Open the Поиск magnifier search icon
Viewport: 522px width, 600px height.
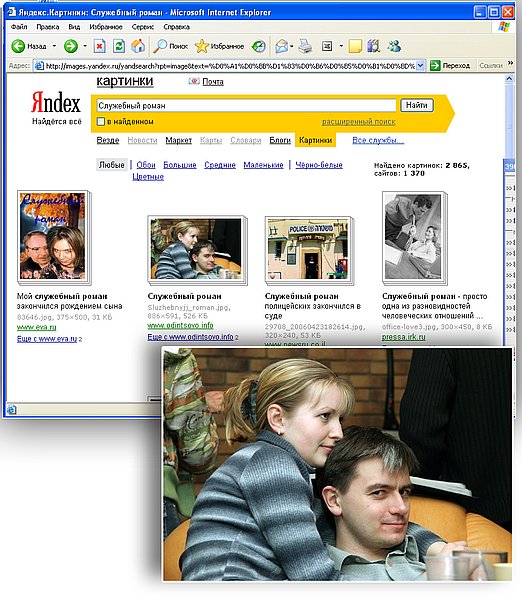[x=160, y=46]
